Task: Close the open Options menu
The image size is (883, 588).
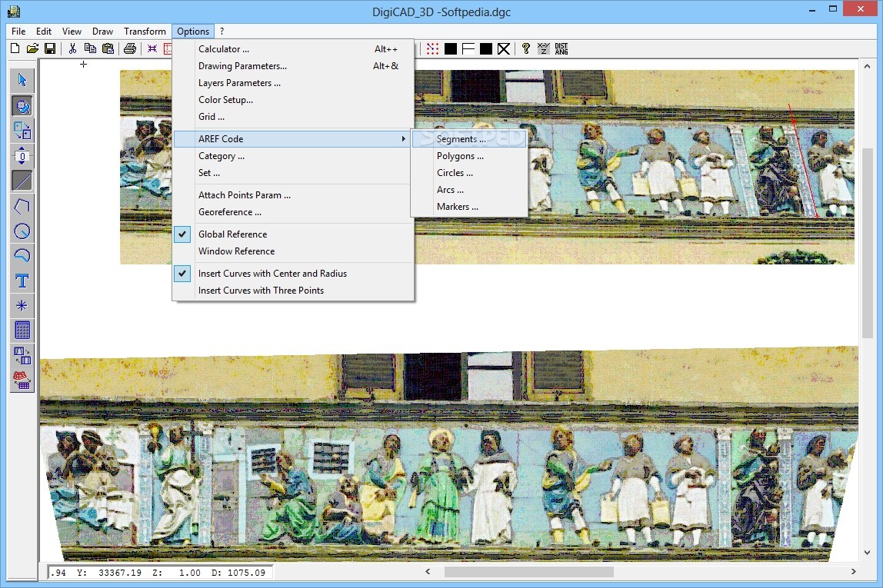Action: coord(193,32)
